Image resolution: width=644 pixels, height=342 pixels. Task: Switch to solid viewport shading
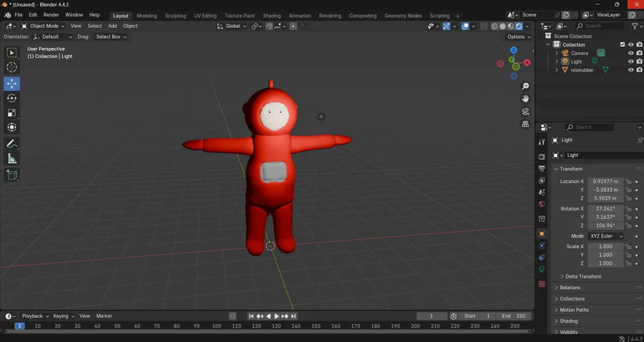point(503,26)
